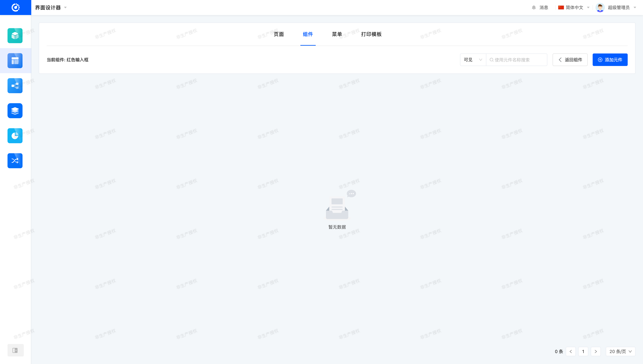This screenshot has height=364, width=643.
Task: Toggle the sidebar collapse button
Action: 15,350
